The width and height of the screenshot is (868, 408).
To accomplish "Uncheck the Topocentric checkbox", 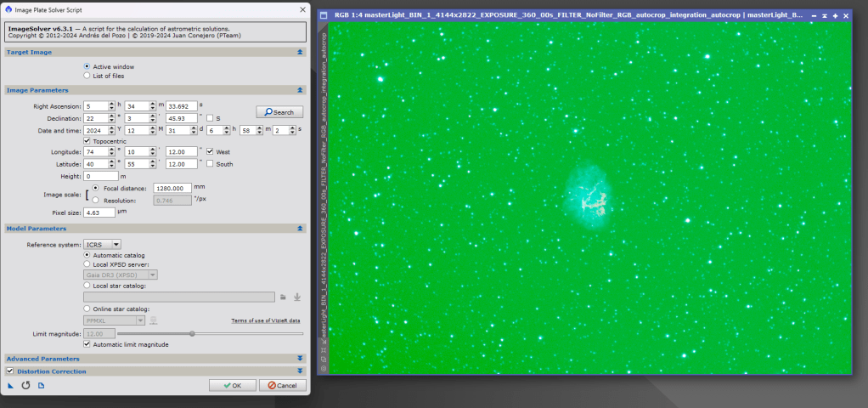I will point(87,141).
